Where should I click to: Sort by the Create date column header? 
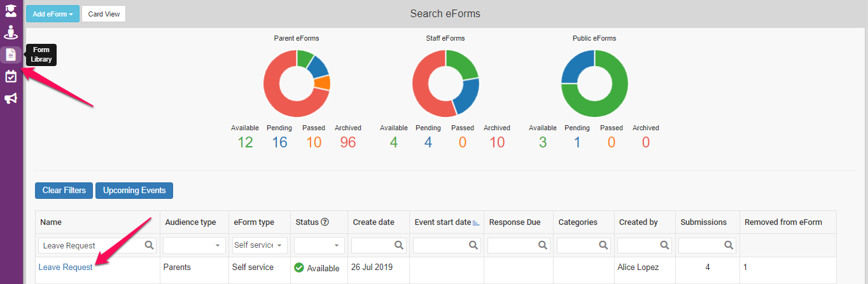pos(374,222)
